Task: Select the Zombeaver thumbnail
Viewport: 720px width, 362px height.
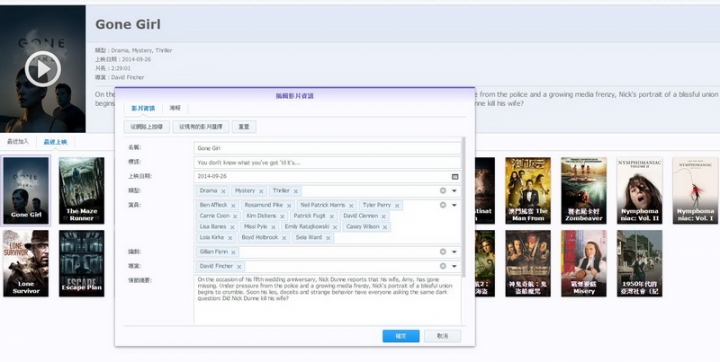Action: [584, 190]
